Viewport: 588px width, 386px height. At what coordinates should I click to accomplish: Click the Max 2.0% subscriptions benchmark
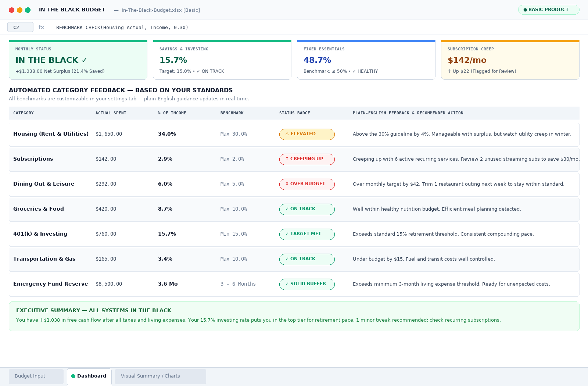tap(232, 159)
